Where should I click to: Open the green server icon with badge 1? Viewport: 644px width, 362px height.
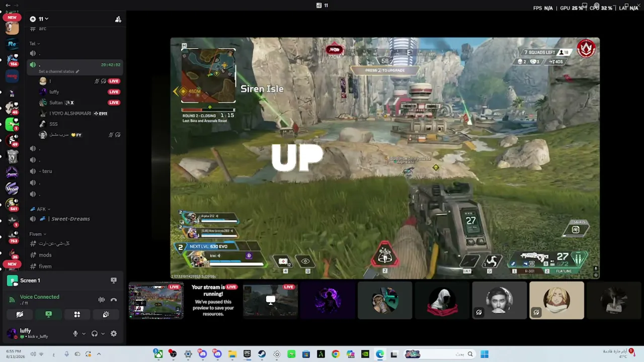click(12, 124)
